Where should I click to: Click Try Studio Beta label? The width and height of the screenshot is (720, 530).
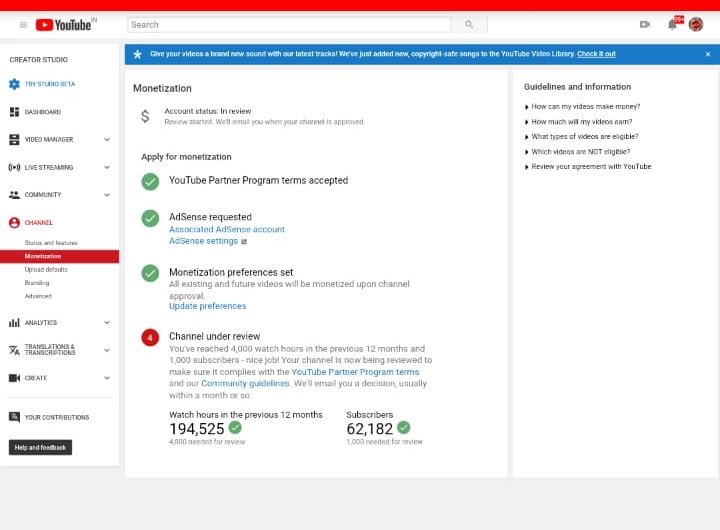point(50,84)
